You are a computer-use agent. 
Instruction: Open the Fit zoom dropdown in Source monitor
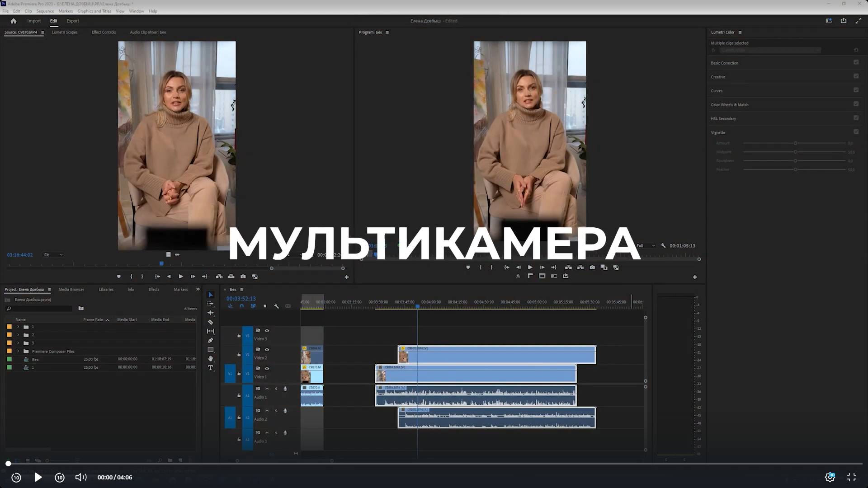coord(53,255)
